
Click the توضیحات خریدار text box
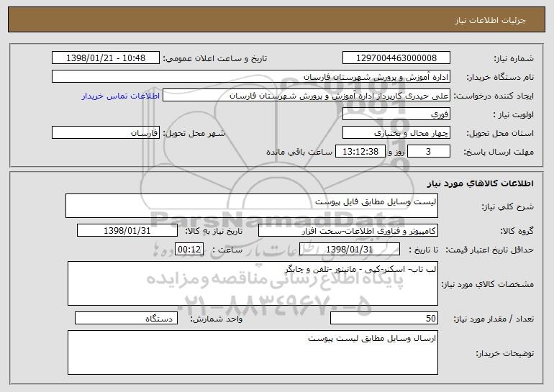(x=253, y=352)
